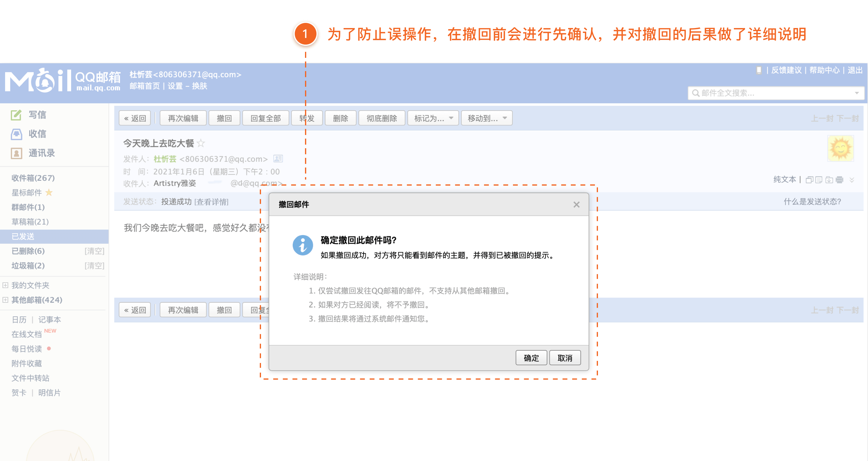The width and height of the screenshot is (868, 461).
Task: Click the contacts icon next to 通讯录
Action: (16, 153)
